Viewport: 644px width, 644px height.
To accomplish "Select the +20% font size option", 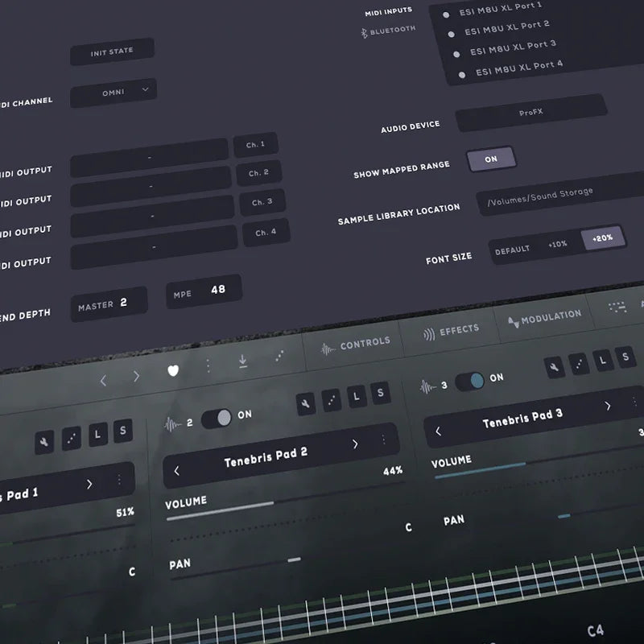I will click(601, 237).
